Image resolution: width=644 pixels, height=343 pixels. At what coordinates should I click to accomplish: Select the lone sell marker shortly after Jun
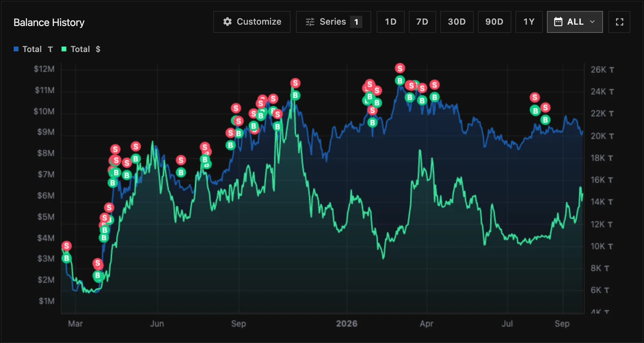(x=181, y=160)
